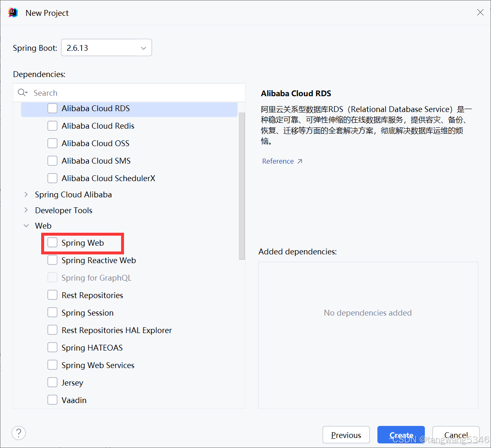Viewport: 491px width, 448px height.
Task: Click the Reference external link arrow icon
Action: tap(300, 162)
